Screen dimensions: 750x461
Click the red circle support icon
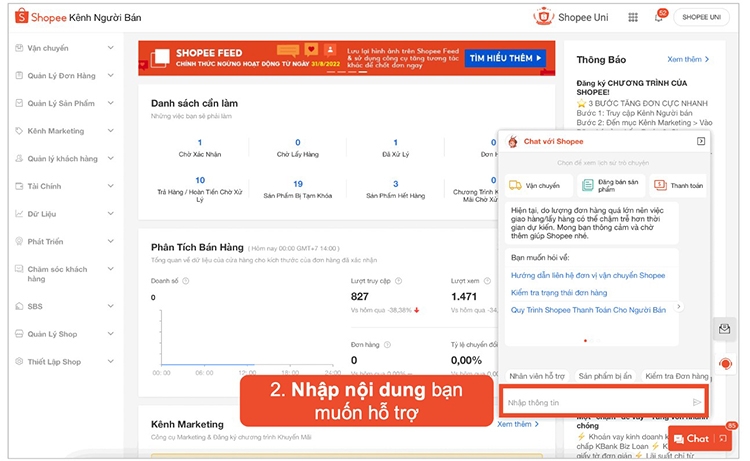click(725, 364)
